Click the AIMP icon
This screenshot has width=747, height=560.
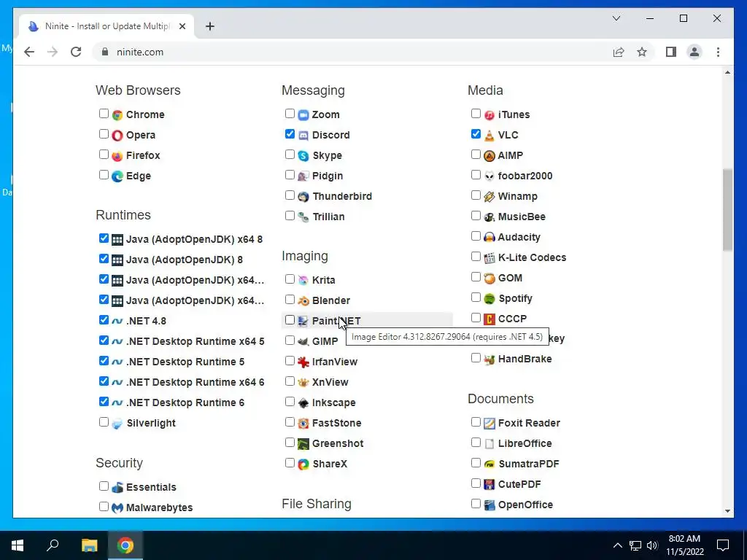click(489, 156)
